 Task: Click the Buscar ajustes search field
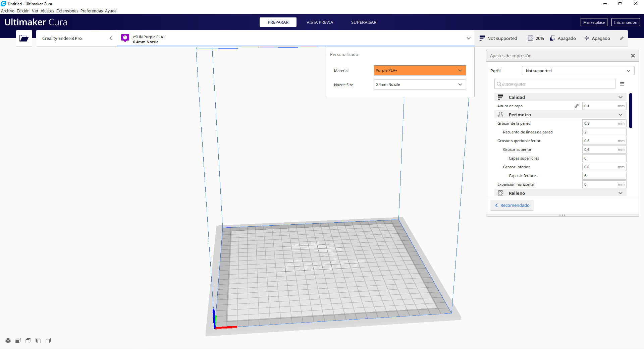coord(555,84)
